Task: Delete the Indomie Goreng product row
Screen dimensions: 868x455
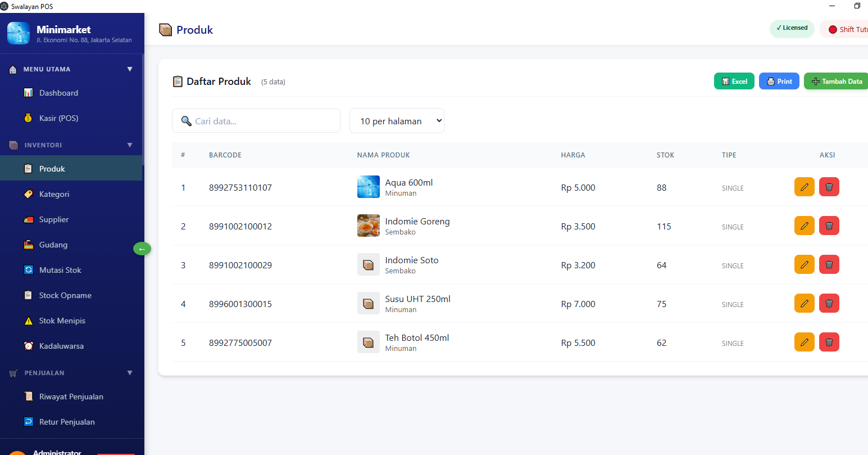Action: [829, 226]
